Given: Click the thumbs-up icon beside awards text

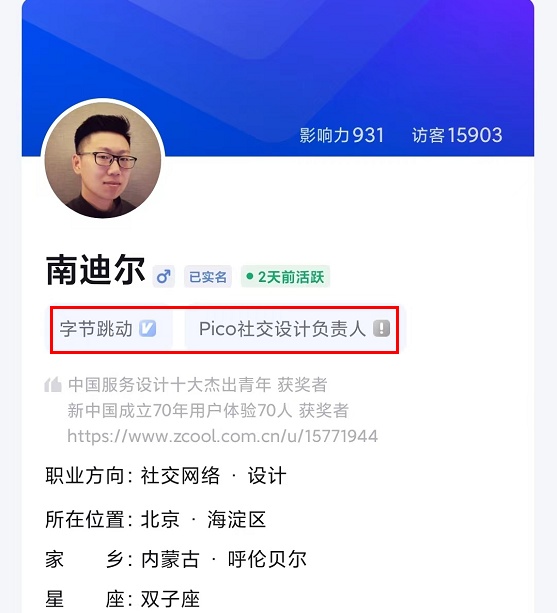Looking at the screenshot, I should coord(53,385).
